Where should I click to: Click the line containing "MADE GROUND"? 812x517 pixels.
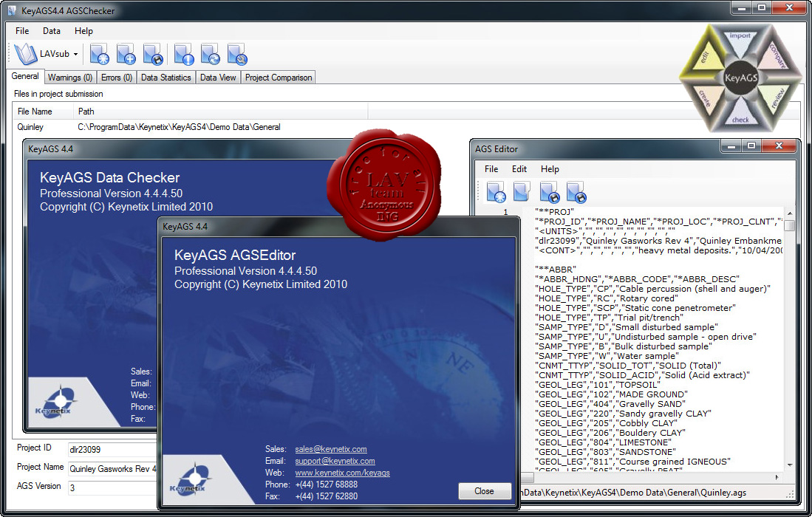point(612,394)
